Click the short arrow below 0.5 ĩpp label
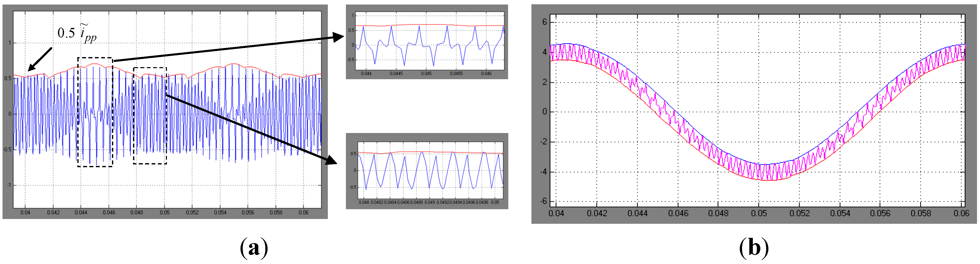 point(40,60)
